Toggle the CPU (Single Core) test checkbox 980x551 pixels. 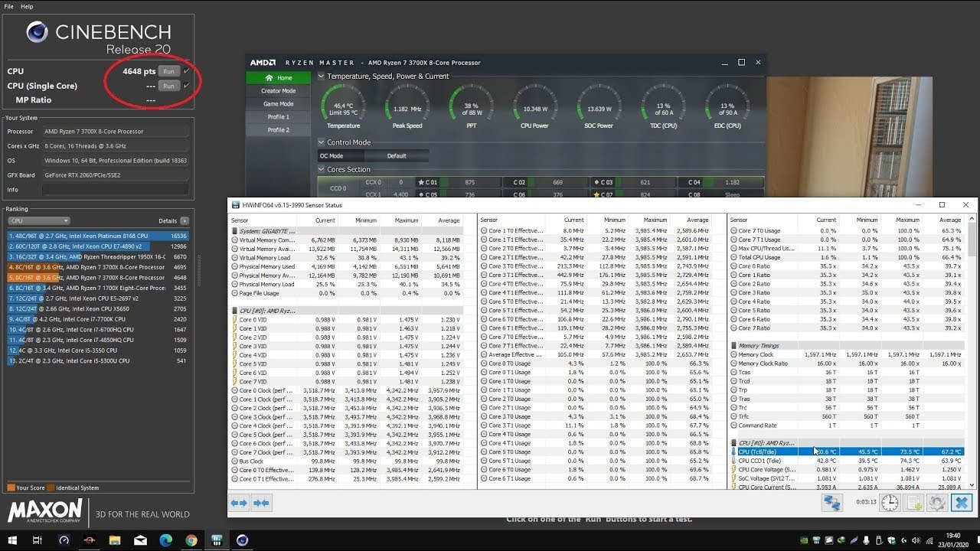click(186, 86)
